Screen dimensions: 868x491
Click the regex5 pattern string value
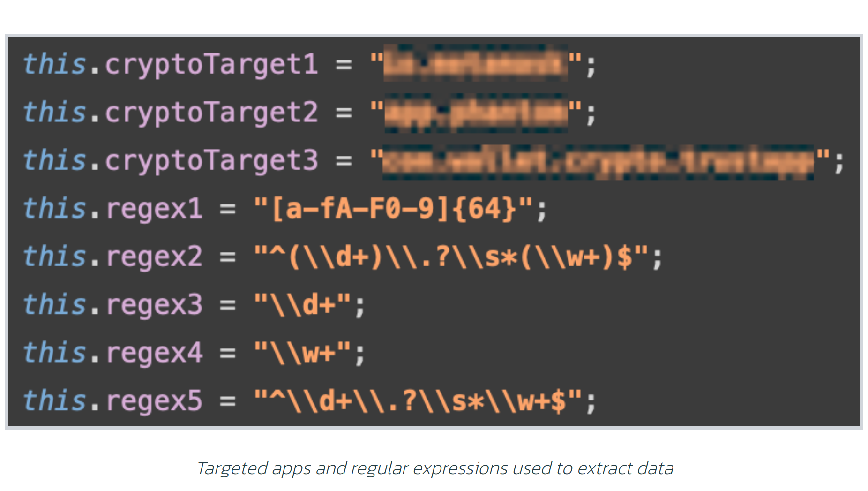[x=418, y=401]
